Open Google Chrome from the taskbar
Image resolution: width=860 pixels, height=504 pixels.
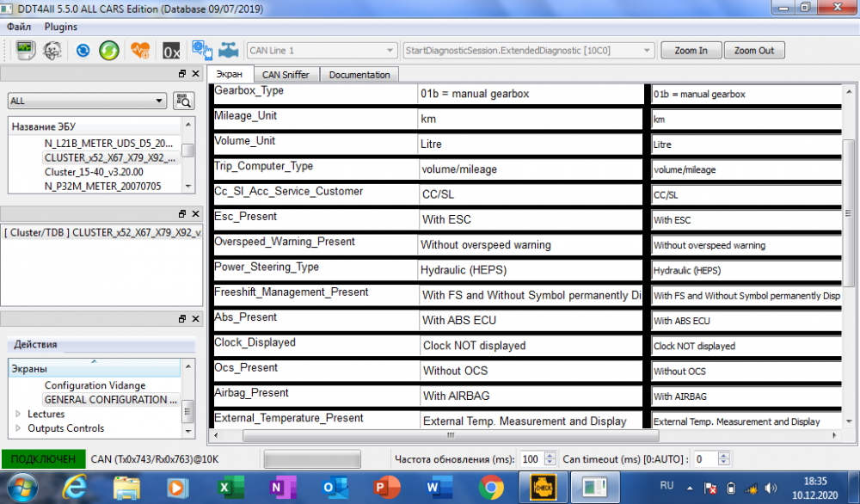[491, 487]
